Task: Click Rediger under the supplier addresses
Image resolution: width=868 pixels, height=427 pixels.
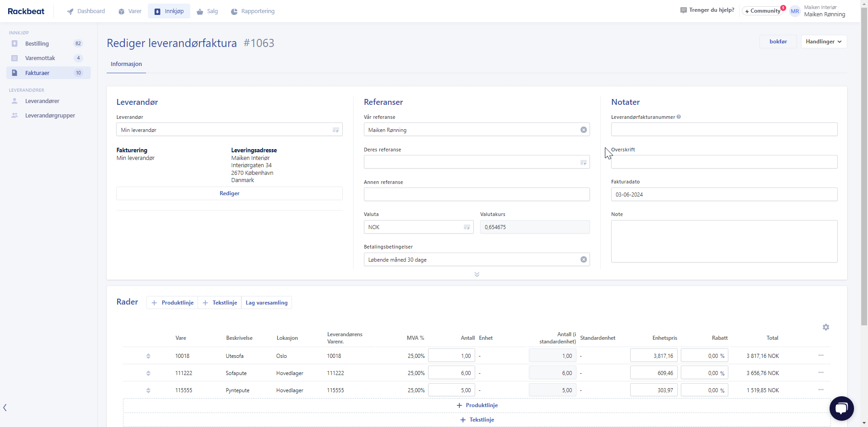Action: [229, 193]
